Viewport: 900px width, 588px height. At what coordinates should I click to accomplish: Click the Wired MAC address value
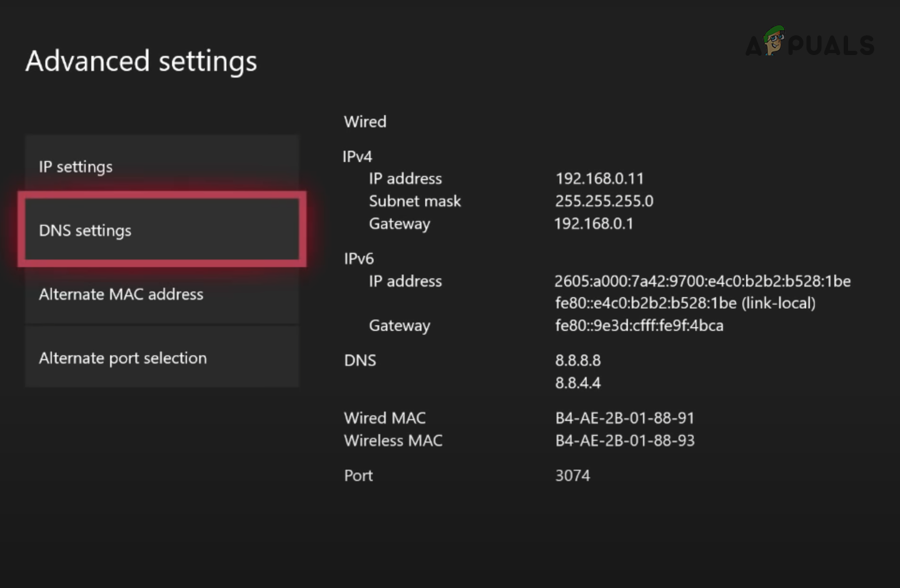click(625, 418)
